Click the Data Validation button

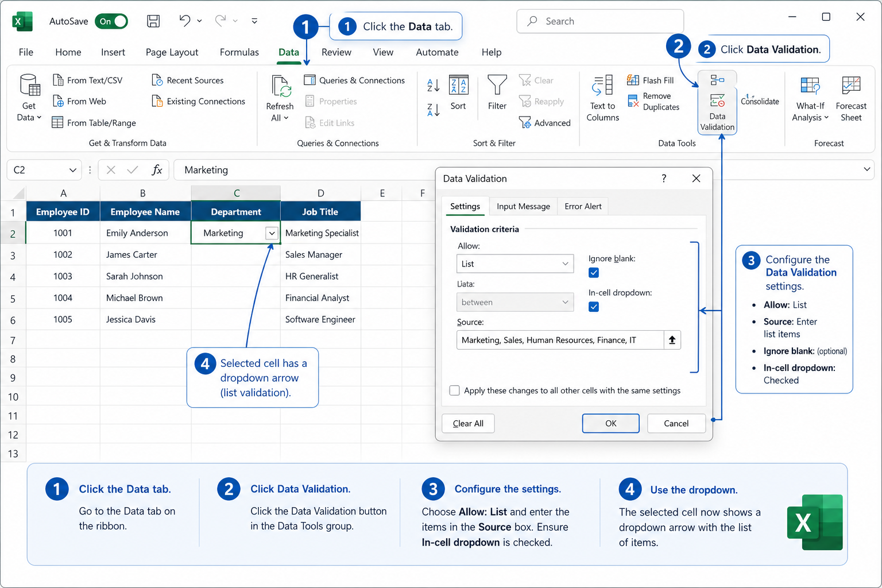coord(717,103)
